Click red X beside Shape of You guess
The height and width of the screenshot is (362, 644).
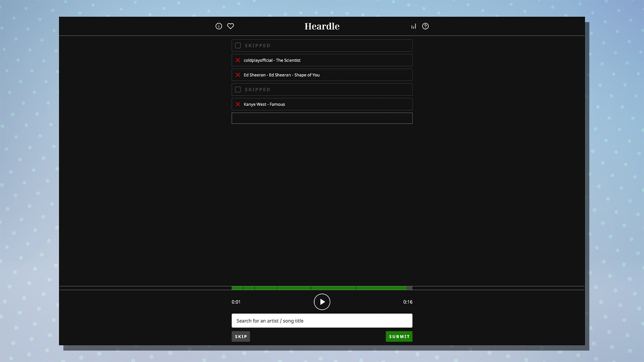click(x=238, y=75)
